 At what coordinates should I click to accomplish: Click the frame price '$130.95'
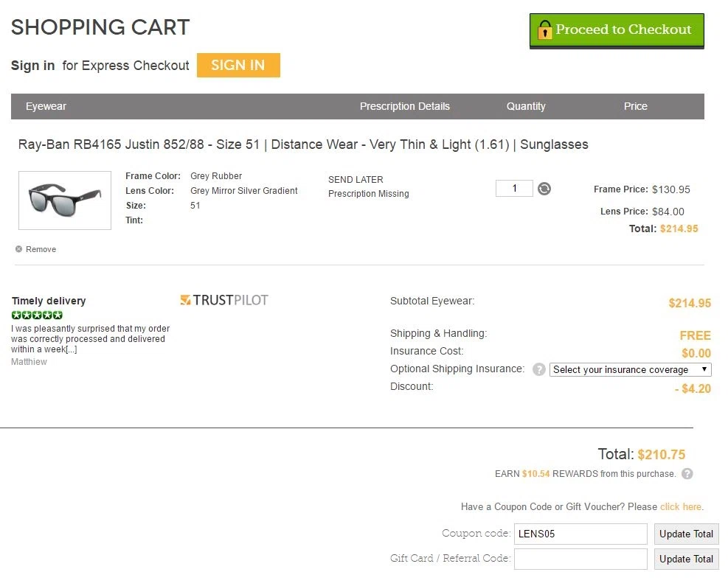point(671,189)
